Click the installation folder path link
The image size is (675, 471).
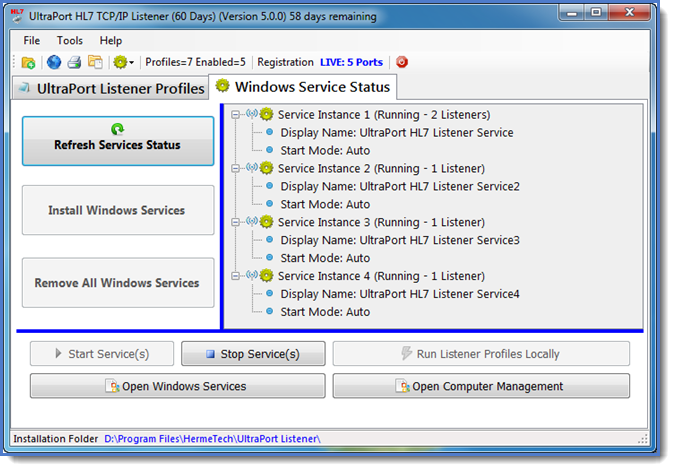pyautogui.click(x=212, y=439)
